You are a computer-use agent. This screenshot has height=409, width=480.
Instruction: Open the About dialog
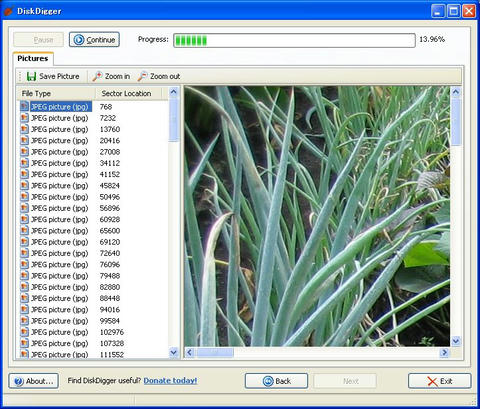point(34,381)
